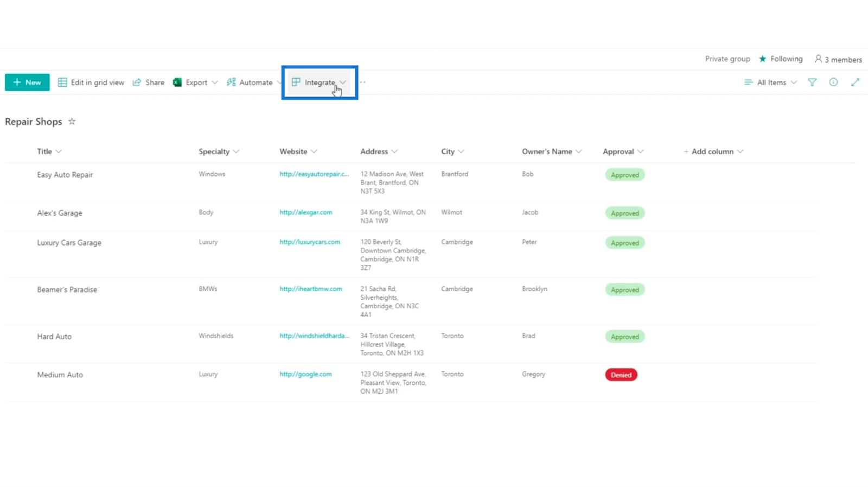The image size is (868, 487).
Task: Click the Approved badge for Luxury Cars Garage
Action: [625, 243]
